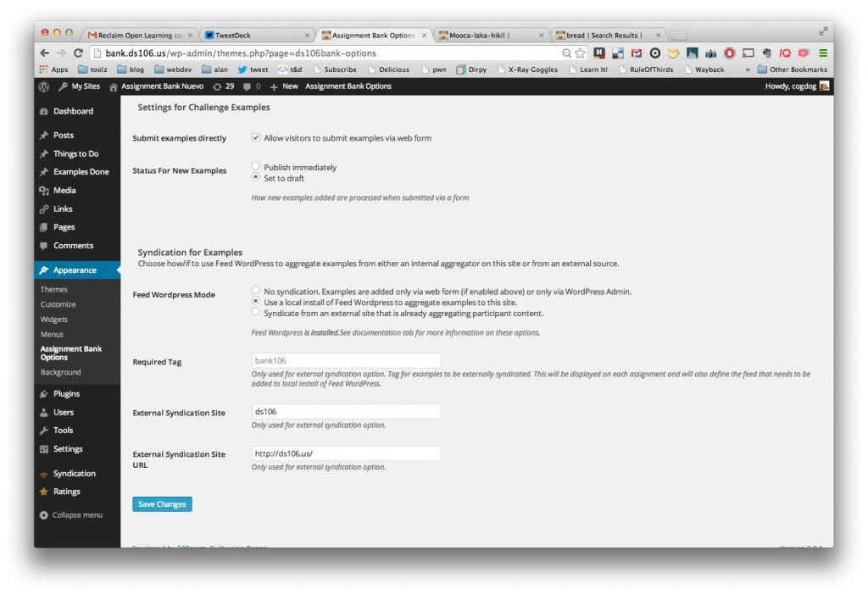
Task: Uncheck allow visitors to submit examples
Action: 255,137
